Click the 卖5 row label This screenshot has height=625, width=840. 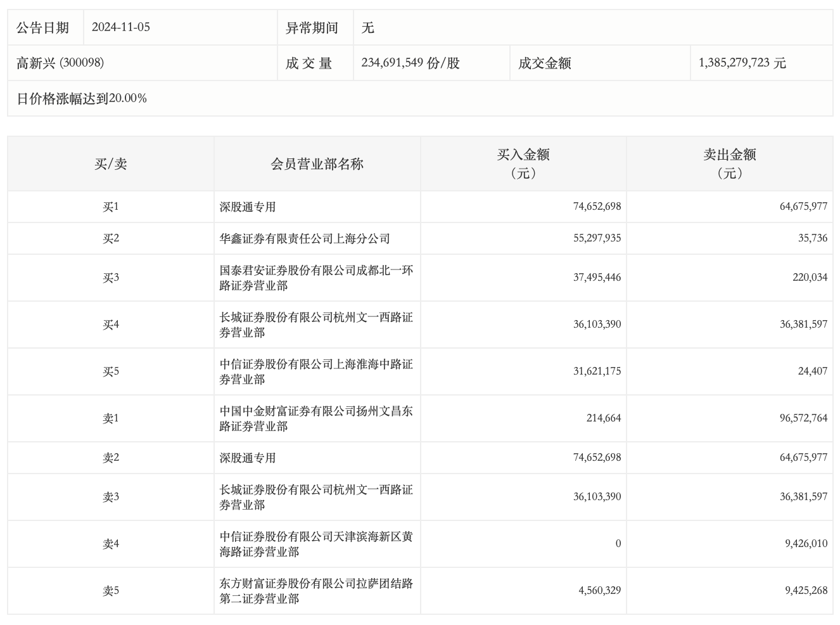[111, 591]
